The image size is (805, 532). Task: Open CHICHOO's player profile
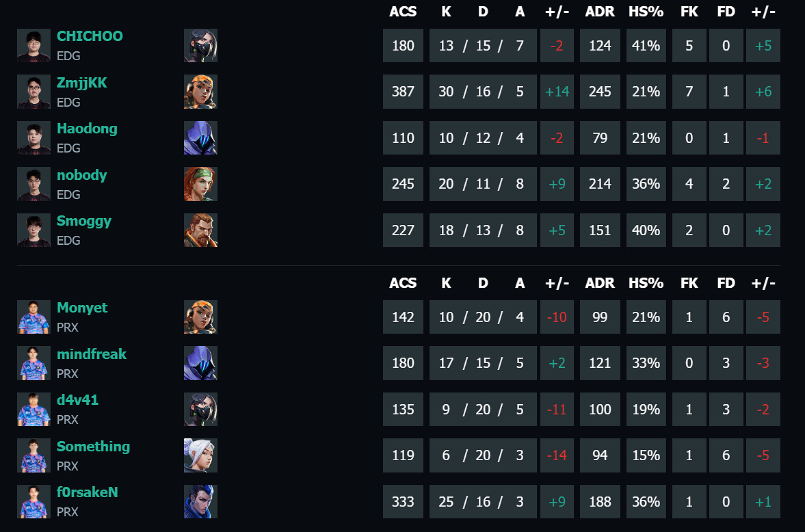(90, 36)
